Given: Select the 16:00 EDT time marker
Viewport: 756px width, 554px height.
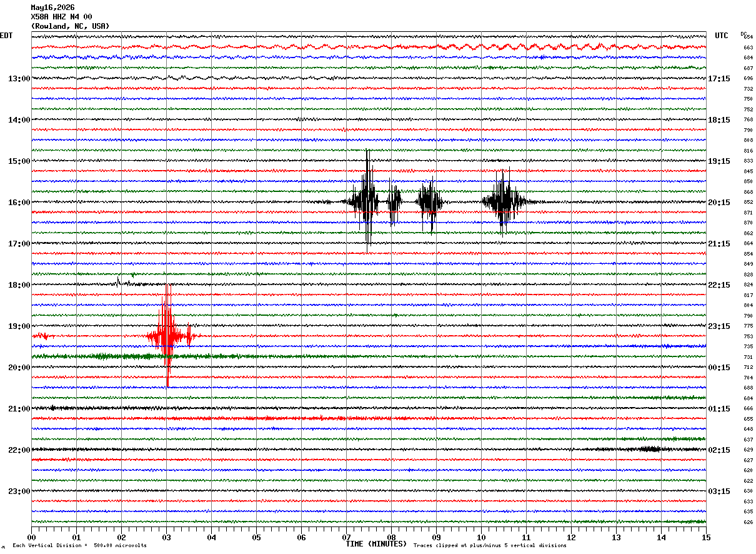Looking at the screenshot, I should 19,203.
